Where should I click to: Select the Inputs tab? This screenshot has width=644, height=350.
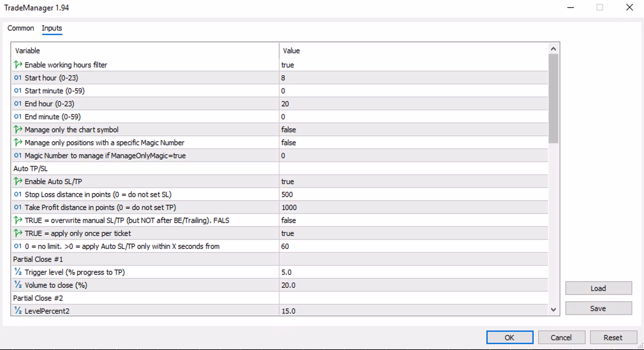pos(52,28)
